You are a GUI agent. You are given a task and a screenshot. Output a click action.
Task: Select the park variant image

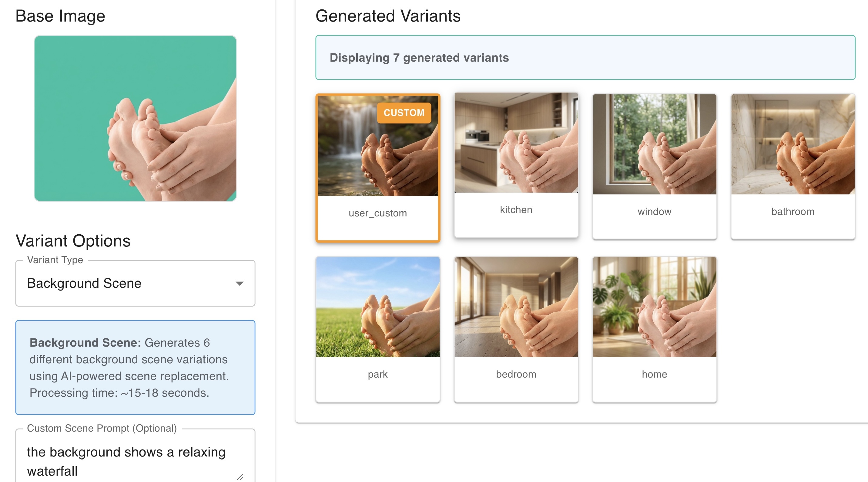[378, 307]
